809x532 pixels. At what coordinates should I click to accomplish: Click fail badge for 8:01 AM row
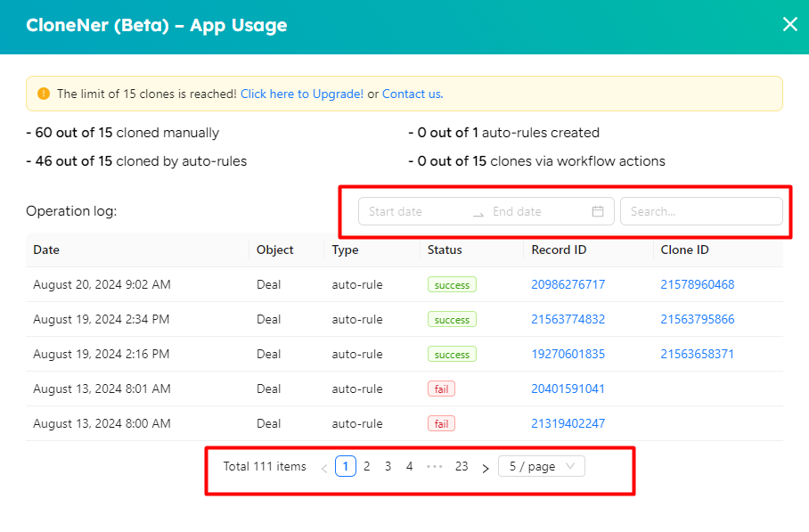(x=441, y=389)
